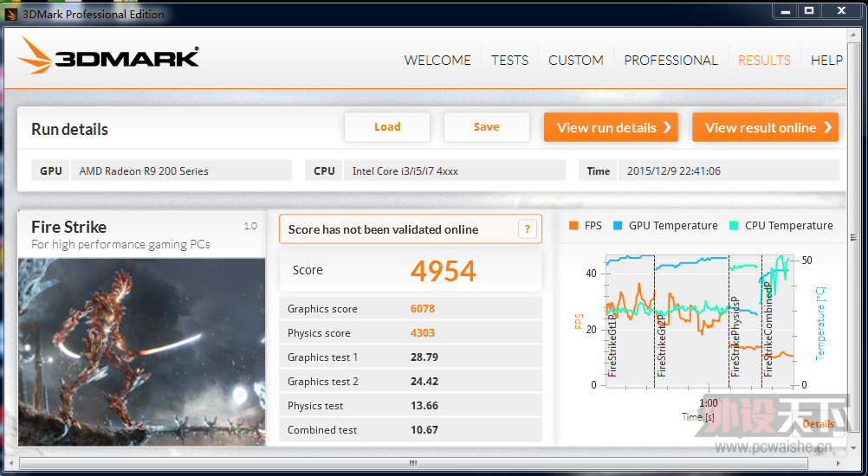868x476 pixels.
Task: Click the 3DMark logo in the header
Action: (108, 55)
